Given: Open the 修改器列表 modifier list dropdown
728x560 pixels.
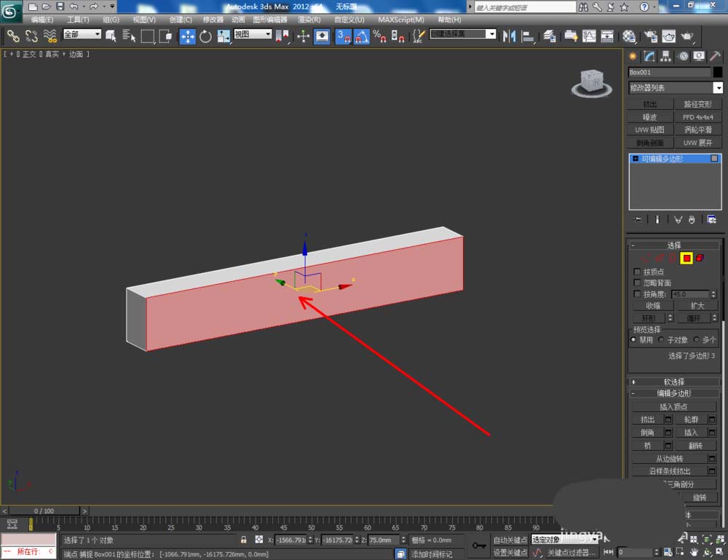Looking at the screenshot, I should pos(676,87).
